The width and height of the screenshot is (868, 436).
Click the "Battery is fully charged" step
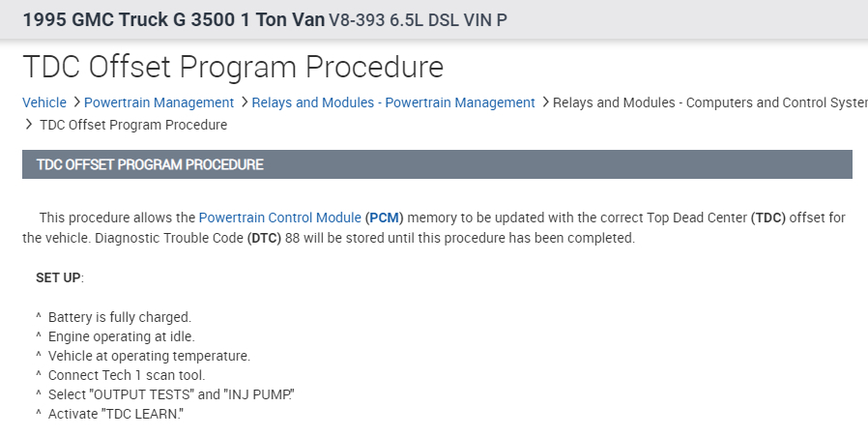(119, 317)
